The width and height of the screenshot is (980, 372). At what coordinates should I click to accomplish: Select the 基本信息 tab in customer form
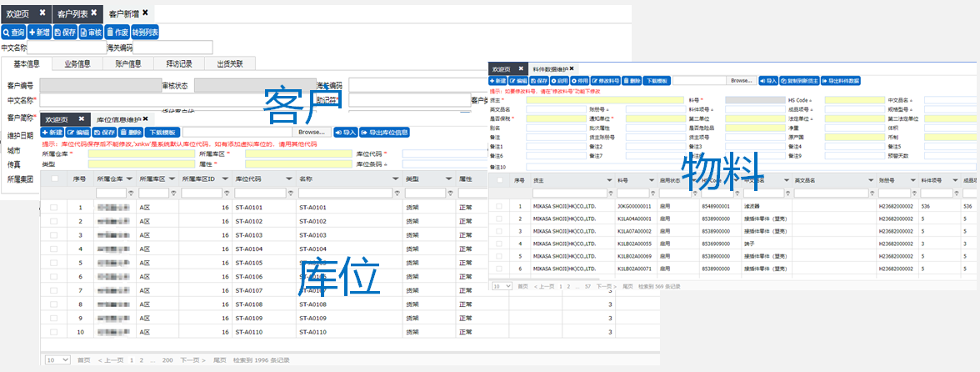coord(27,63)
